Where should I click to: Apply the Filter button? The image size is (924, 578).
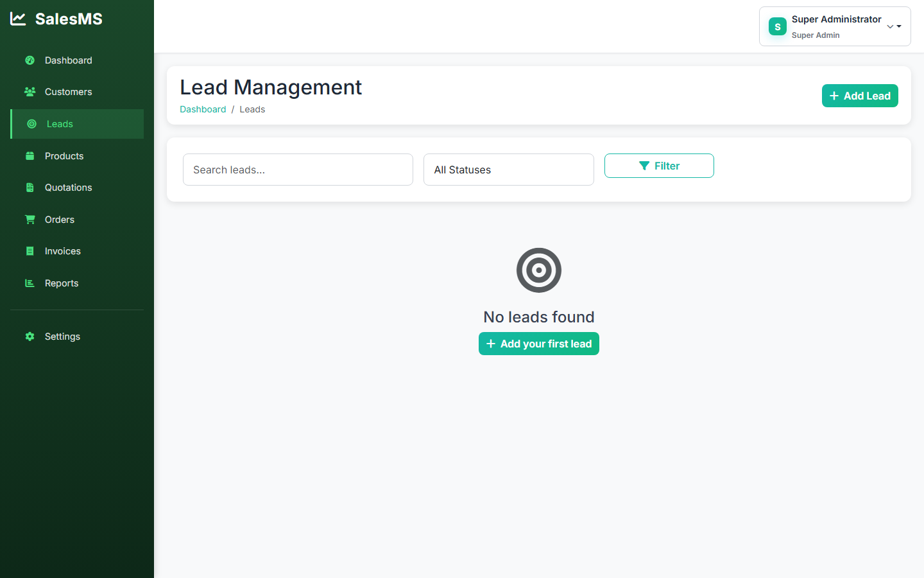pyautogui.click(x=659, y=166)
